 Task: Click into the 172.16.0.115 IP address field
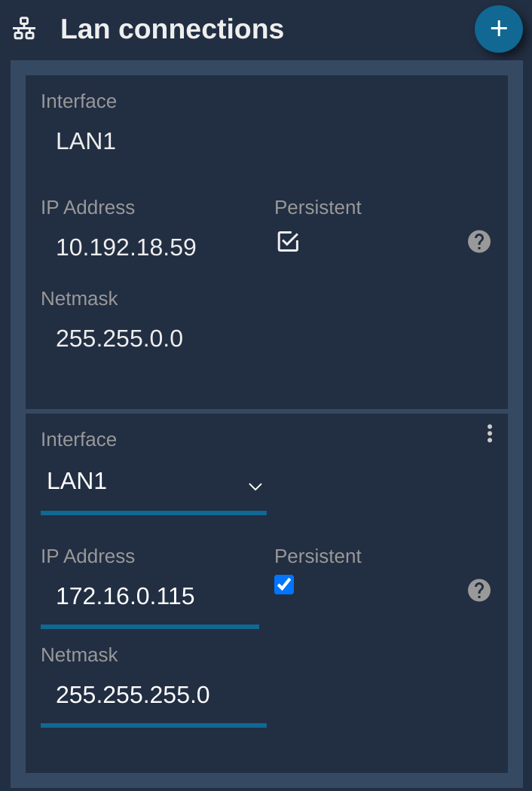click(x=150, y=597)
